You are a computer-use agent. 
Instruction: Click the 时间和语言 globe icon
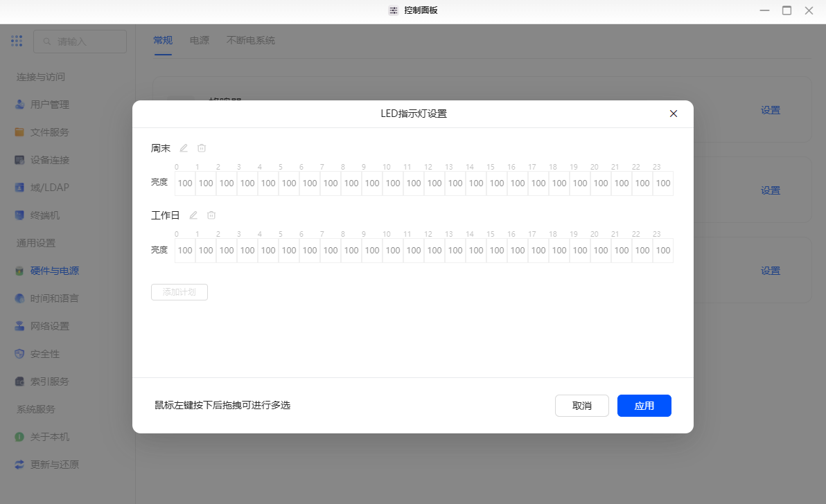(19, 298)
